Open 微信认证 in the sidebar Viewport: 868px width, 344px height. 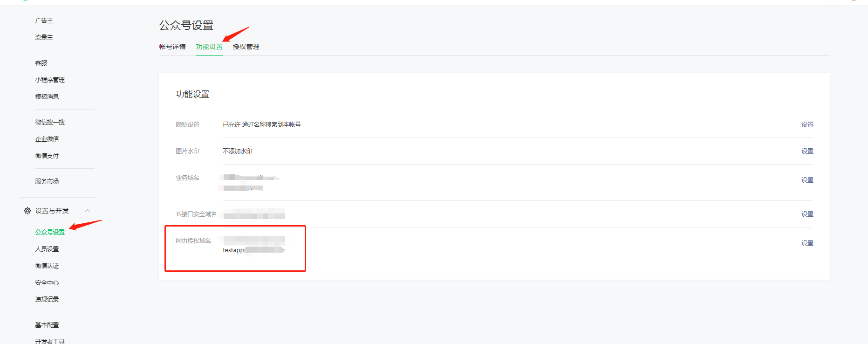tap(47, 266)
